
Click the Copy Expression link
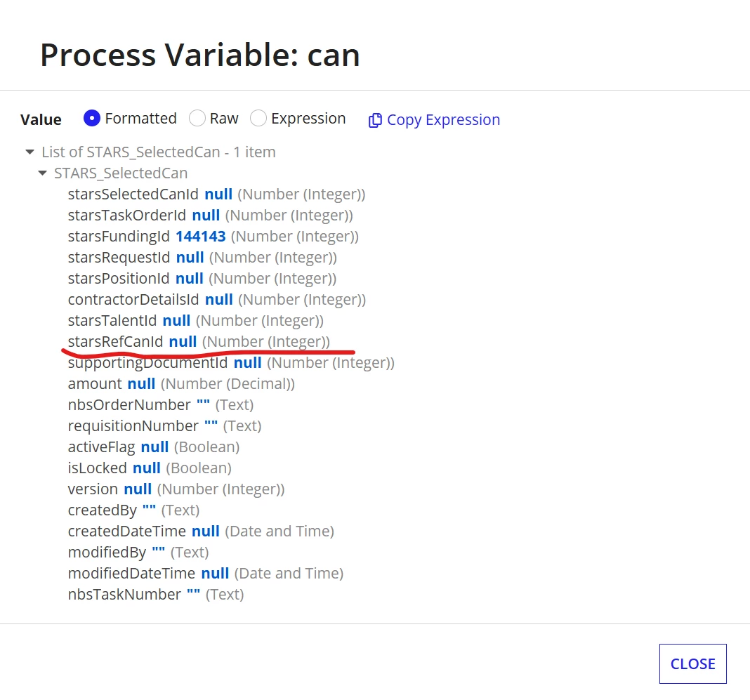pyautogui.click(x=443, y=119)
